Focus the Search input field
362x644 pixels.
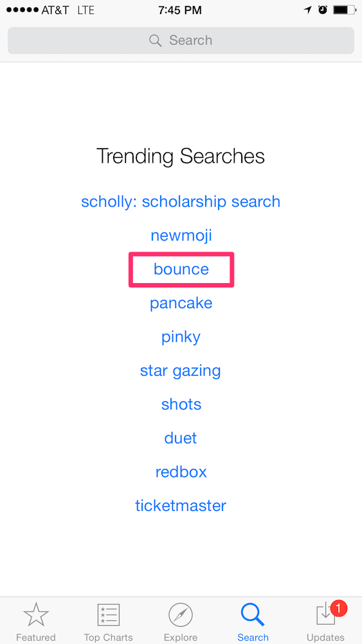tap(181, 41)
